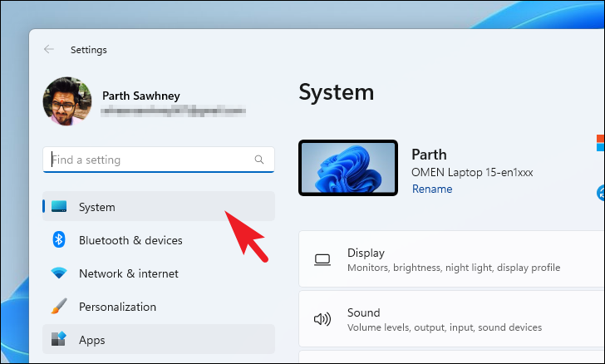
Task: Click the Settings window title
Action: click(89, 50)
